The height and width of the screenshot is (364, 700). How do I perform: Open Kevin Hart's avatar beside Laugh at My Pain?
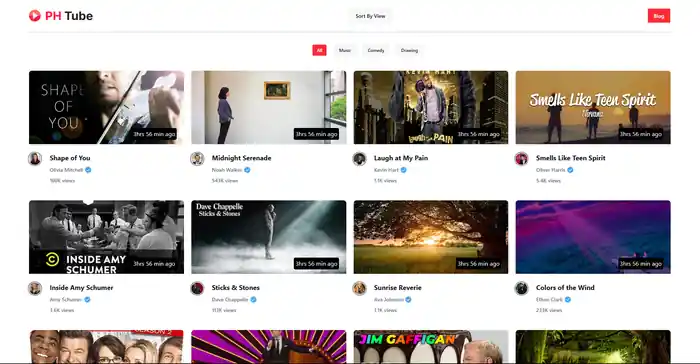(x=359, y=159)
